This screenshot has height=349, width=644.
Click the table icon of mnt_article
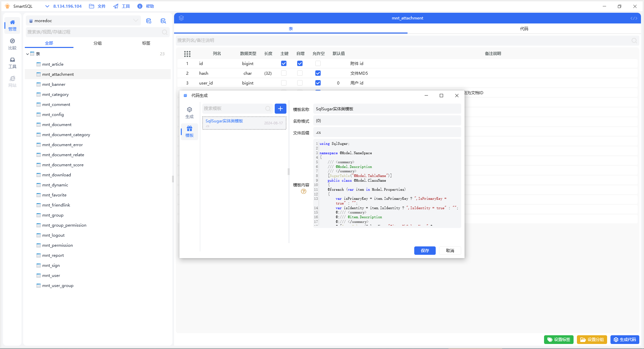(39, 64)
